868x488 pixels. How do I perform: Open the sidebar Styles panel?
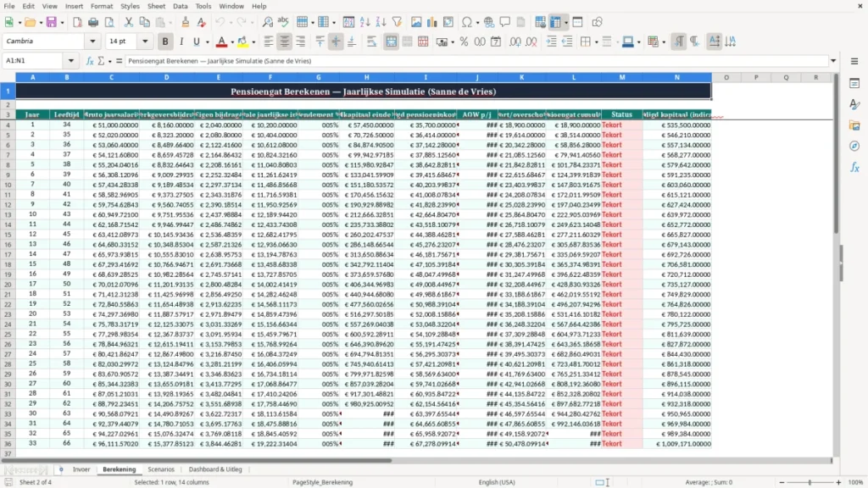[x=854, y=104]
